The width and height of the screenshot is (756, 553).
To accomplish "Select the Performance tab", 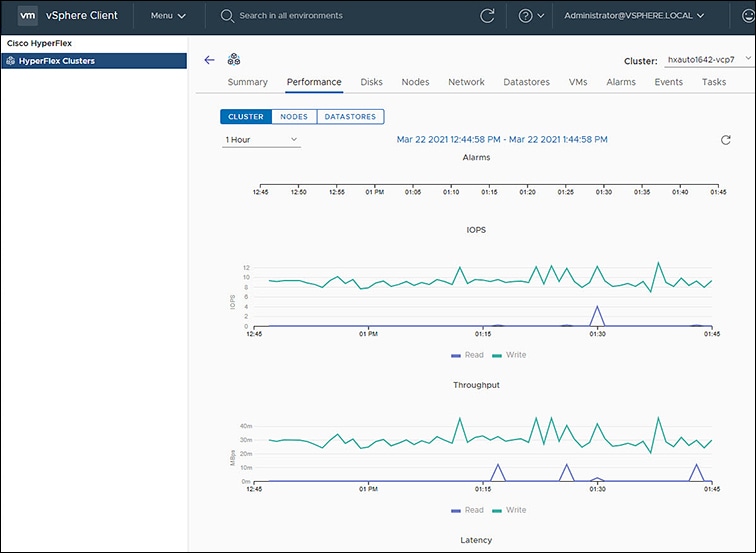I will (314, 82).
